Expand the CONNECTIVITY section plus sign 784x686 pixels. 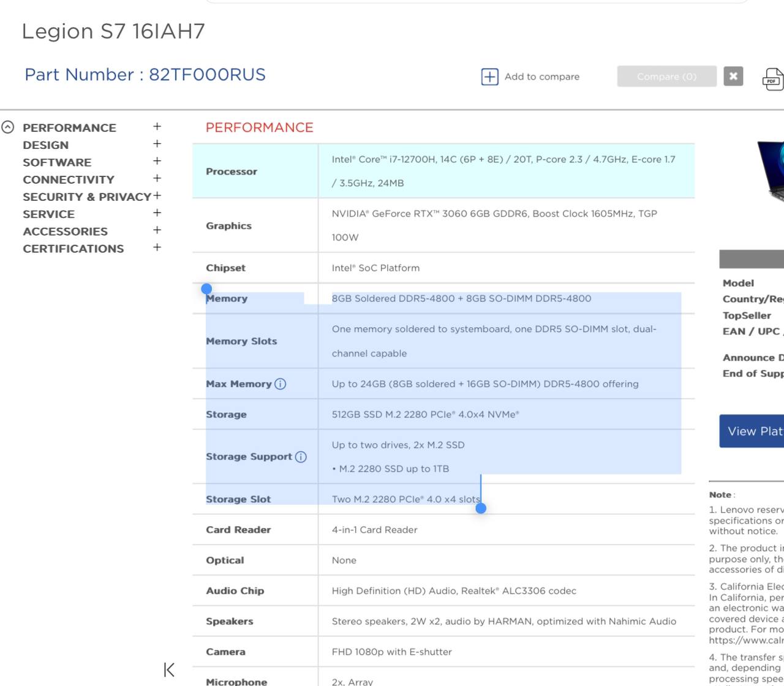click(x=157, y=178)
